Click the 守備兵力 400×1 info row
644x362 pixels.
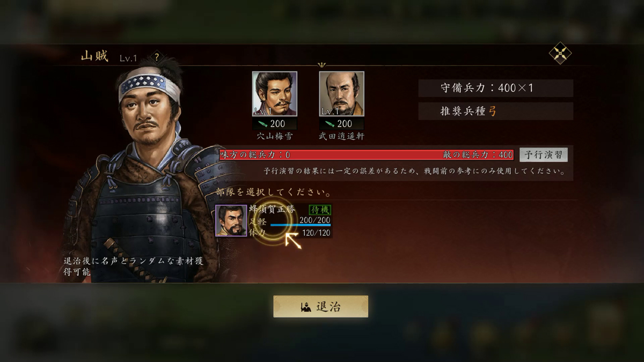[x=496, y=88]
